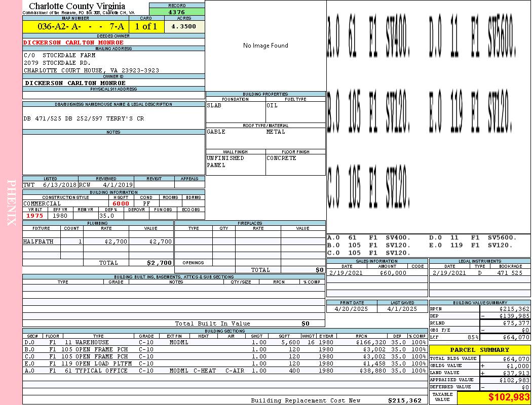This screenshot has height=405, width=532.
Task: Select the E.0 119 OPEN LOAD PLTFM row
Action: [x=225, y=363]
